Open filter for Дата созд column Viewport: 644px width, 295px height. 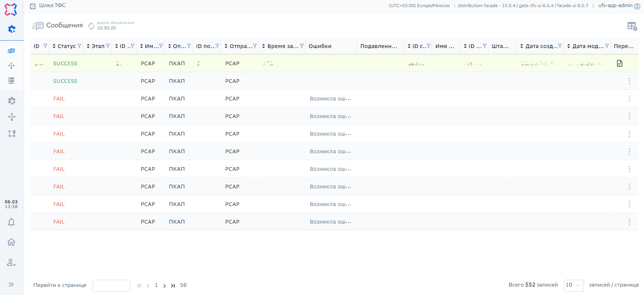[560, 46]
